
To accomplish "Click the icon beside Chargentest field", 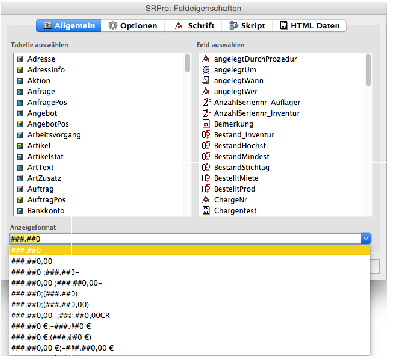I will (x=206, y=211).
